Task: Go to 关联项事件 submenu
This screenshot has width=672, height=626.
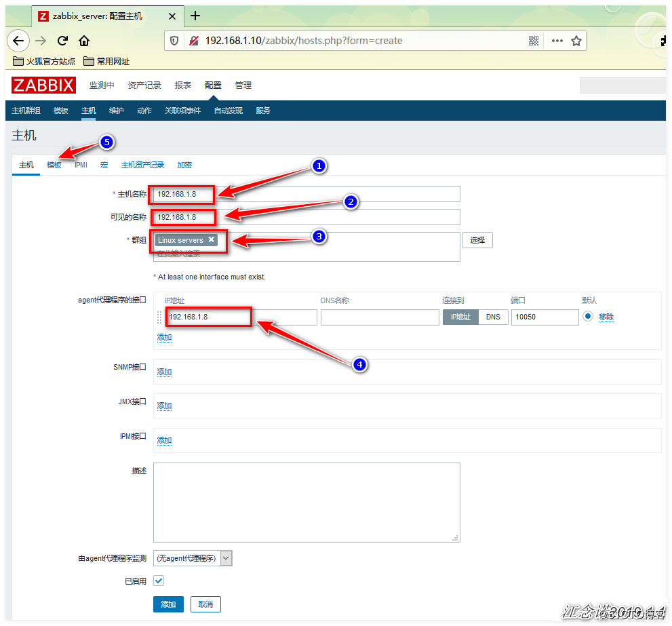Action: click(182, 111)
